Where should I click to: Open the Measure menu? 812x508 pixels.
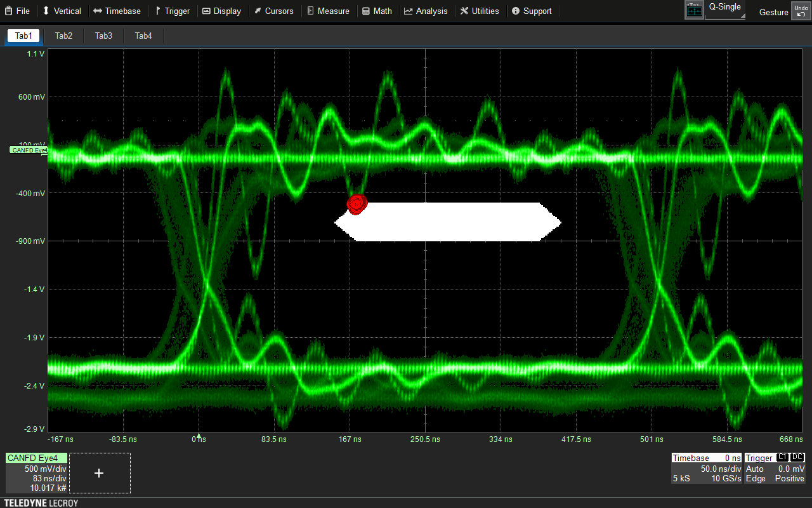328,11
